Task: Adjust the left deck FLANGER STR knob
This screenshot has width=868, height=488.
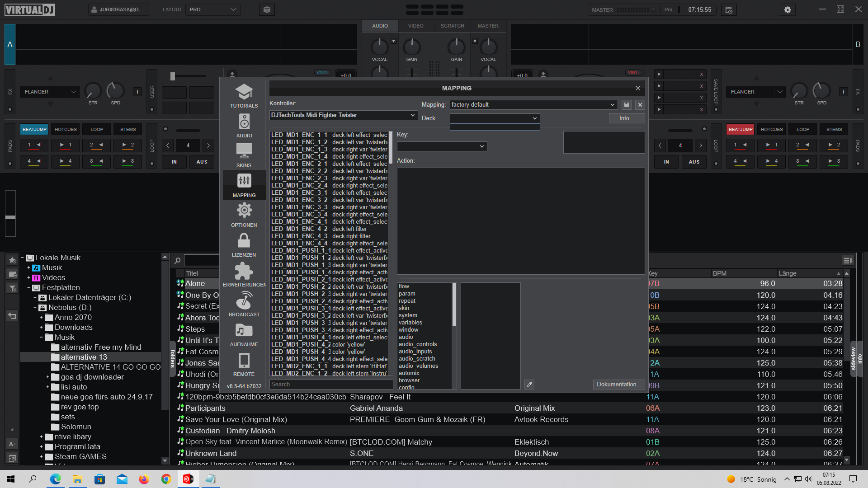Action: (93, 91)
